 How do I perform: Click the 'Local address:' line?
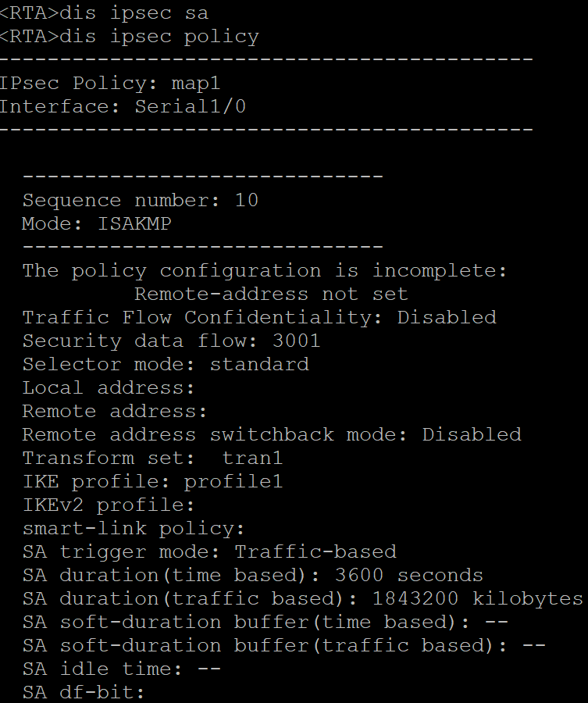tap(108, 388)
